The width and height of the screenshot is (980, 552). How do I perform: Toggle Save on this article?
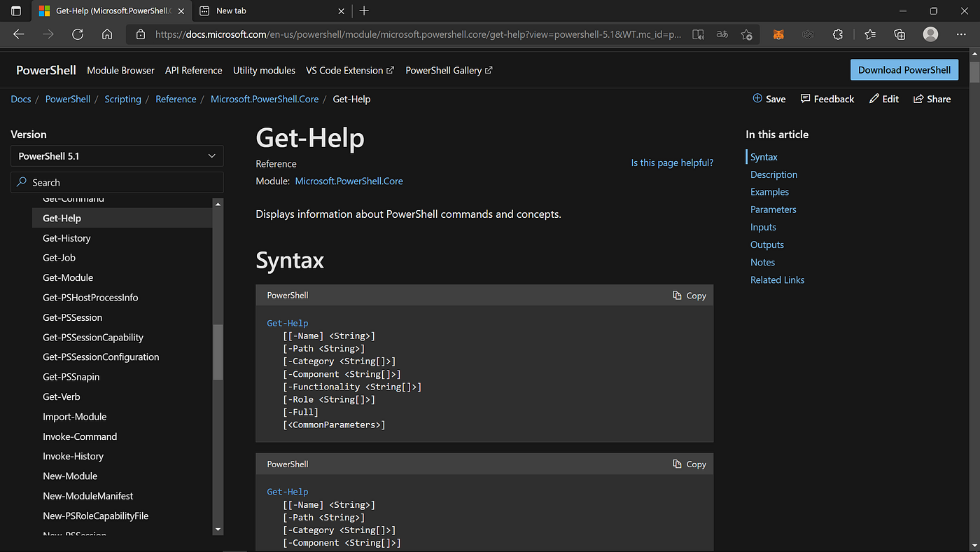pos(769,99)
